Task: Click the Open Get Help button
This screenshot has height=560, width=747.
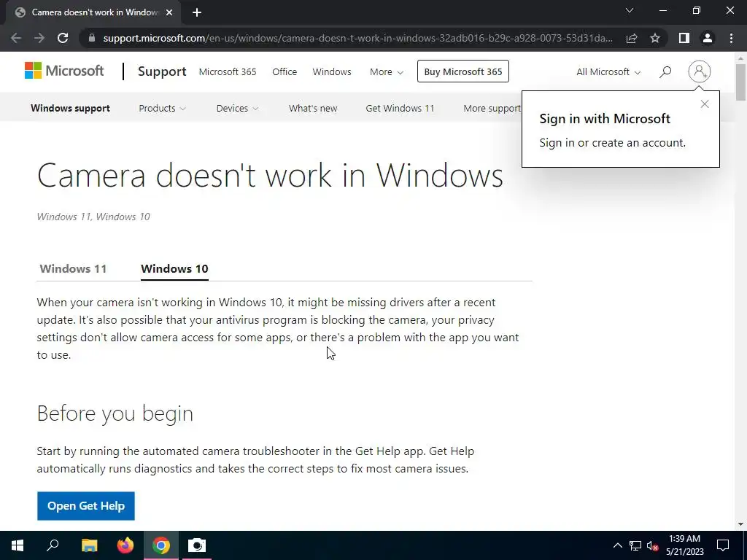Action: click(86, 506)
